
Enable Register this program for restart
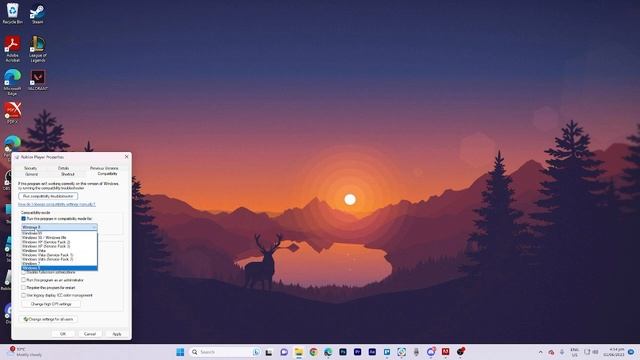[23, 288]
